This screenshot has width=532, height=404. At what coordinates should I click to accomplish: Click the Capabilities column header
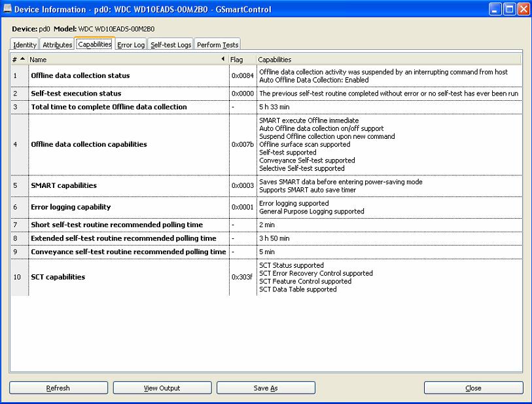click(x=389, y=60)
